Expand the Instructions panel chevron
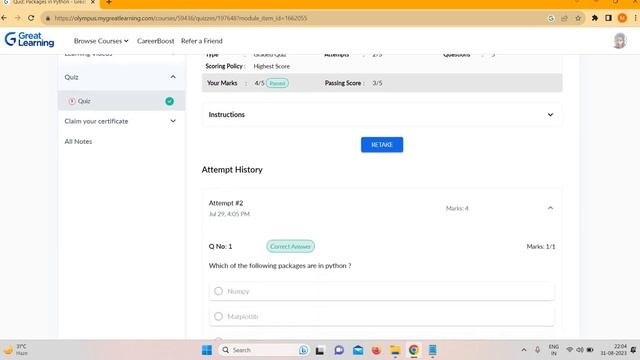640x360 pixels. (x=550, y=115)
